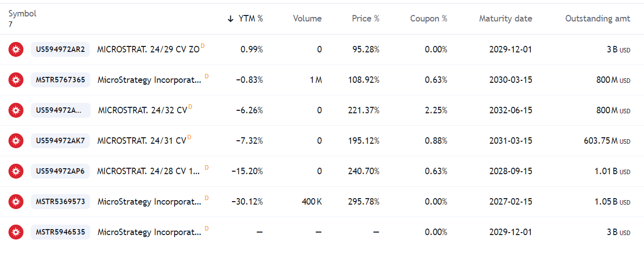Click the Symbol column header
This screenshot has width=644, height=271.
click(22, 14)
